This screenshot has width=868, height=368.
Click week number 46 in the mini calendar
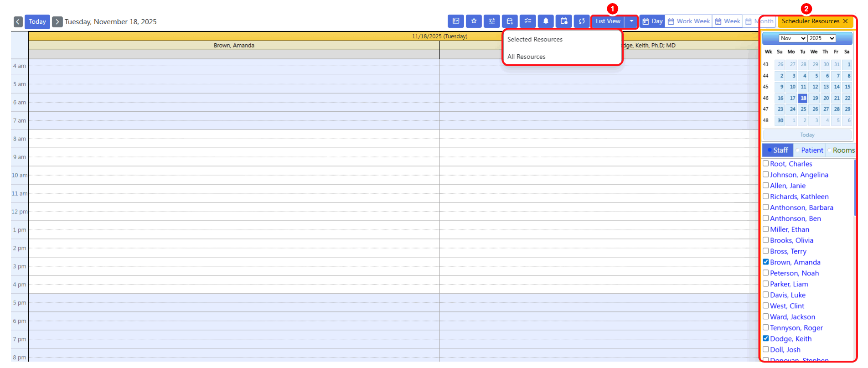pos(766,98)
